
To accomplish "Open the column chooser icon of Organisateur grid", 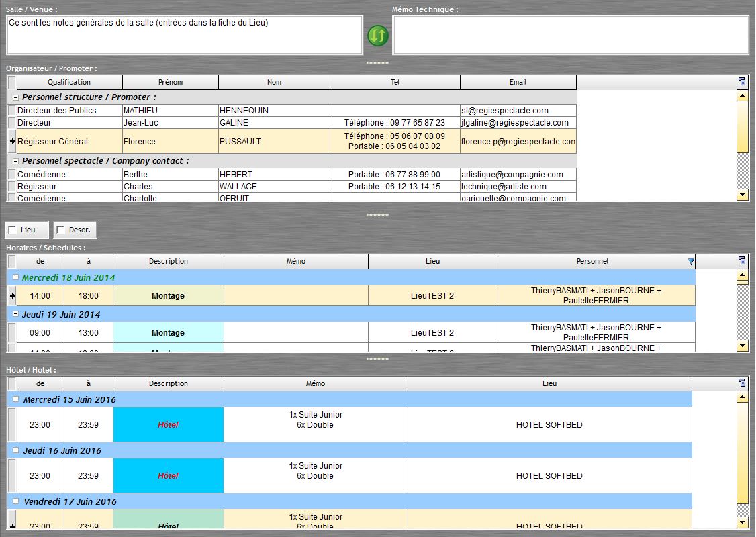I will click(742, 82).
